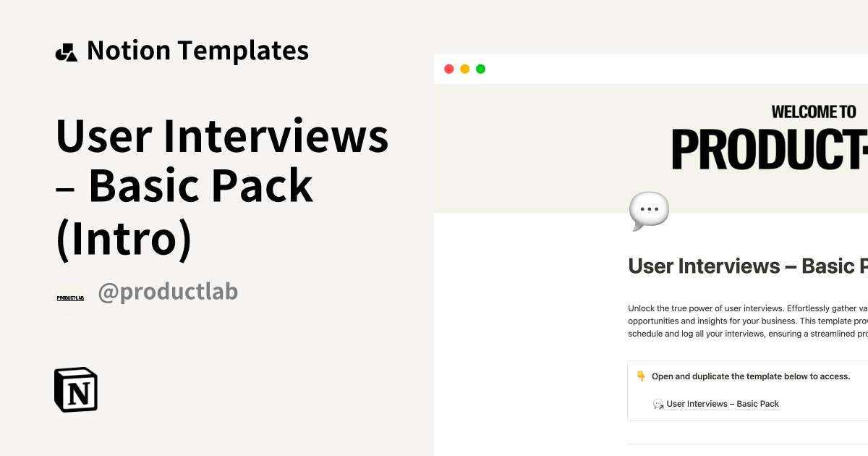Click the underlined PRODUCTLAB text inside the avatar
868x456 pixels.
[71, 297]
